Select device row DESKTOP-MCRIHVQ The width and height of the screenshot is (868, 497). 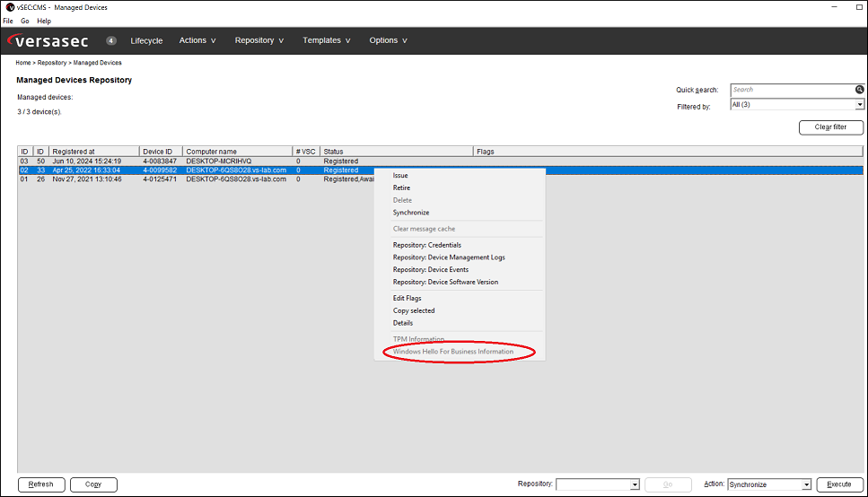pos(440,161)
